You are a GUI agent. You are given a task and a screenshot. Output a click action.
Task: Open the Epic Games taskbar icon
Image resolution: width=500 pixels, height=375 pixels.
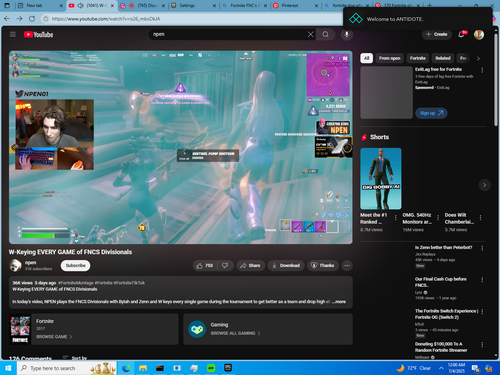point(228,368)
